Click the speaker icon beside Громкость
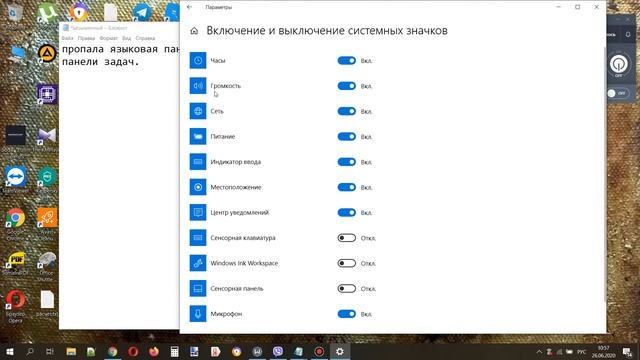The height and width of the screenshot is (360, 640). pos(198,86)
